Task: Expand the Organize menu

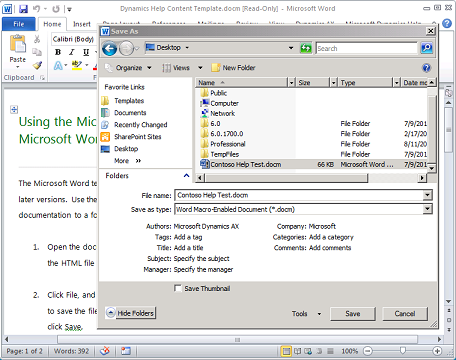Action: coord(128,68)
